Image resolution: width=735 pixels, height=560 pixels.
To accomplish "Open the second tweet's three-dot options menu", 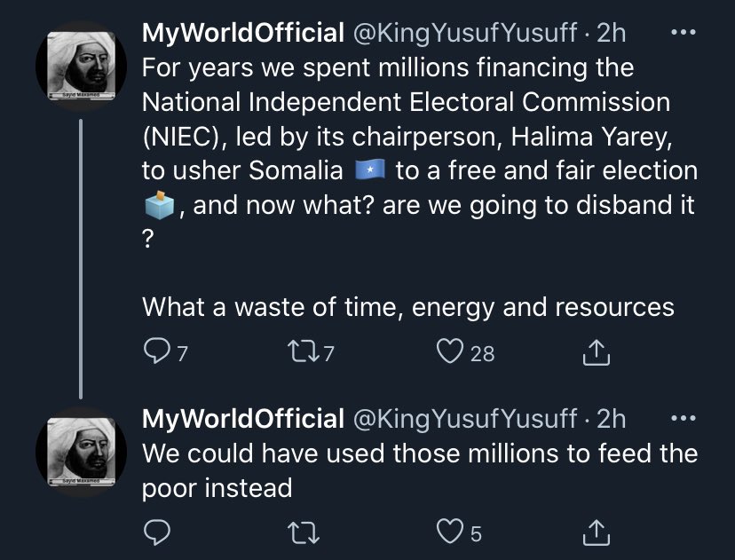I will pyautogui.click(x=684, y=418).
